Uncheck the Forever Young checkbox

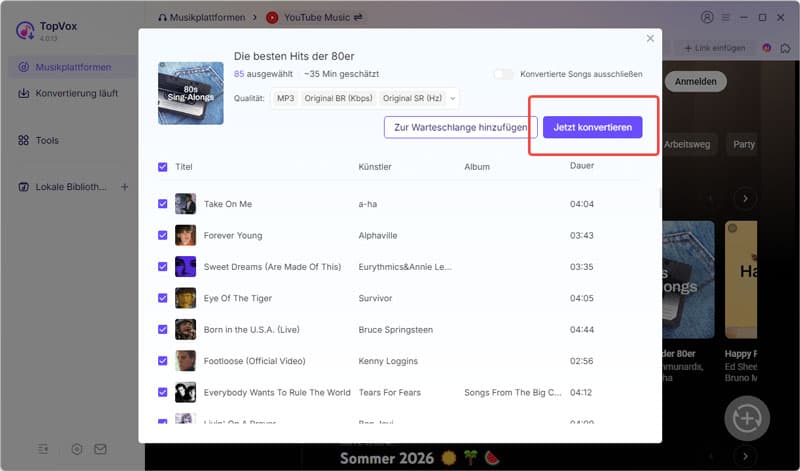(x=163, y=235)
